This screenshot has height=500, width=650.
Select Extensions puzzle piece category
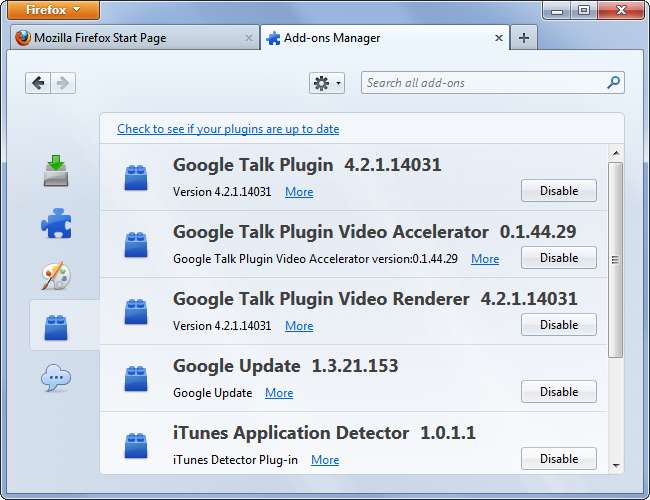tap(56, 223)
